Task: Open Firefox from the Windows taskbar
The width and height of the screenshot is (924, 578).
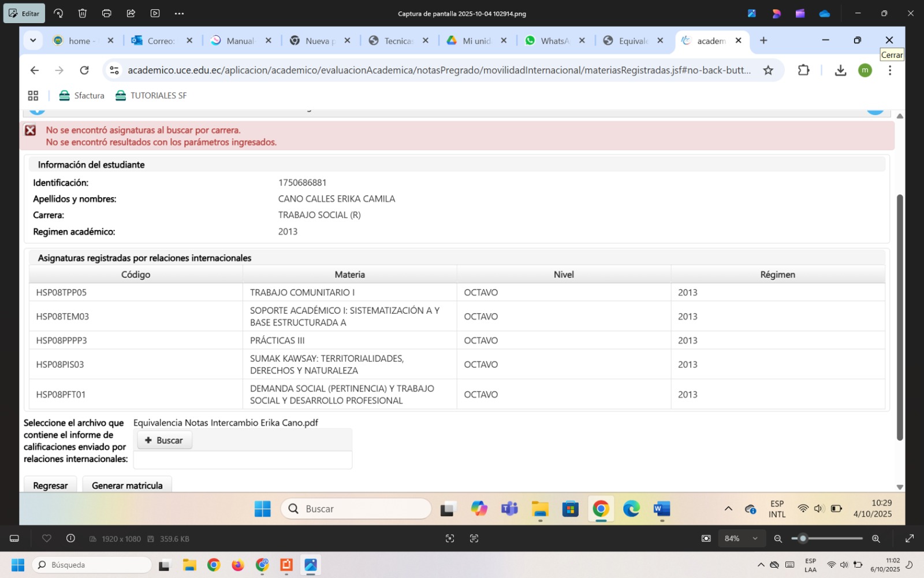Action: pyautogui.click(x=238, y=565)
